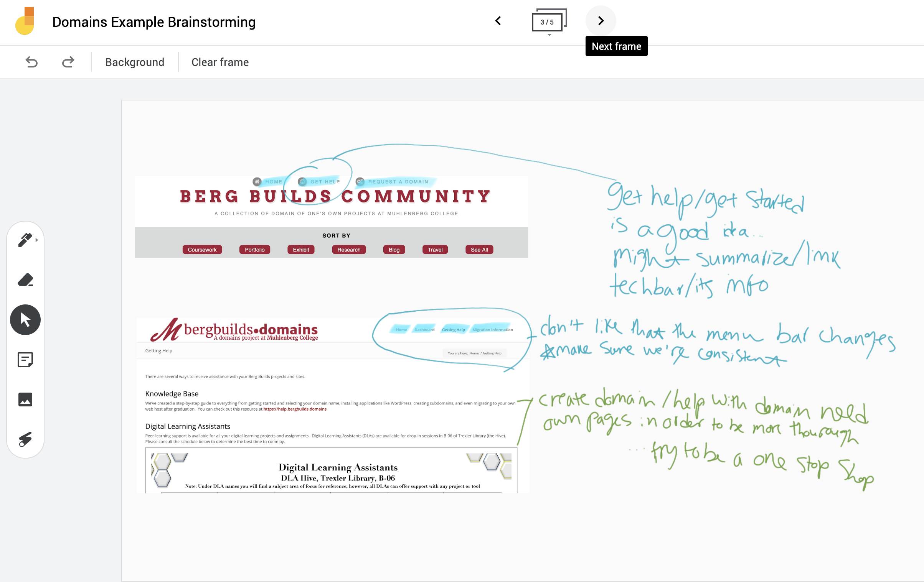Select the Berg Builds Community screenshot image

coord(331,222)
